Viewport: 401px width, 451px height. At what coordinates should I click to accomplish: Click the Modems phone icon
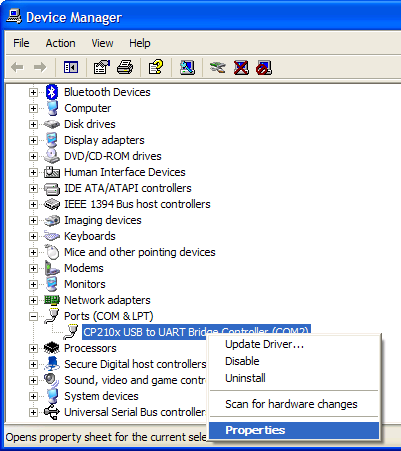pos(52,268)
